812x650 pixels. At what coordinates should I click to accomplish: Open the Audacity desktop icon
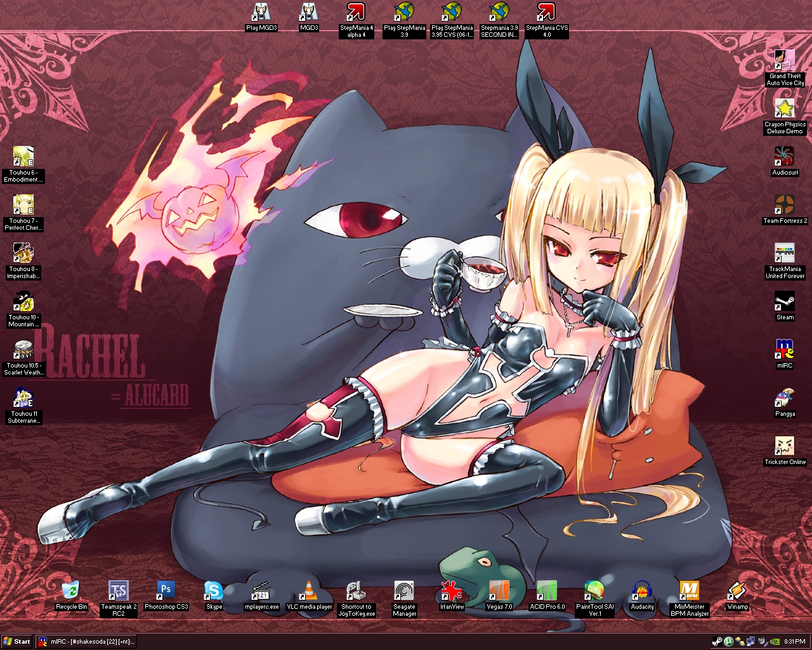[642, 590]
